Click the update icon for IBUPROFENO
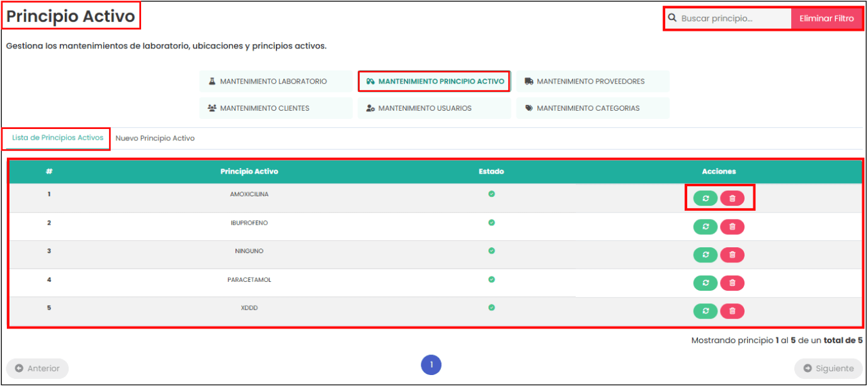 (705, 227)
